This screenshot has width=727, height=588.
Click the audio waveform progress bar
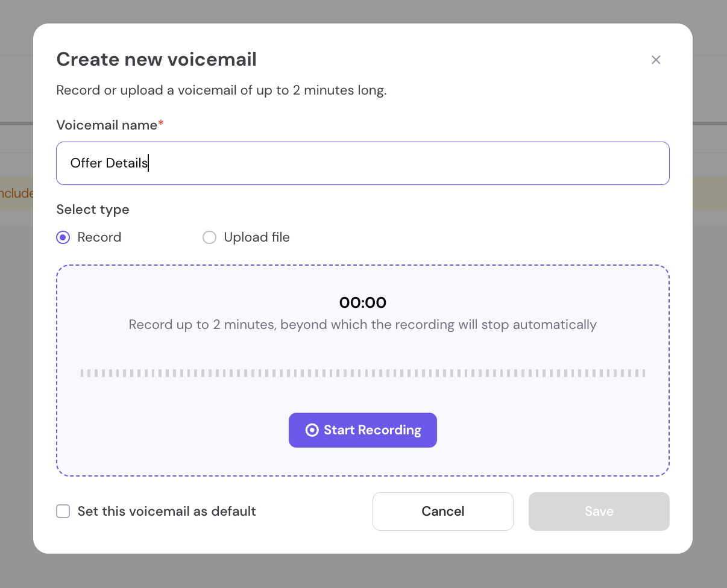click(363, 374)
